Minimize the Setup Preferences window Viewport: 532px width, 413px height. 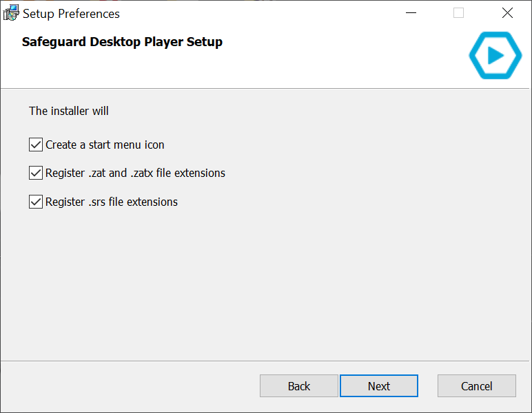coord(411,13)
